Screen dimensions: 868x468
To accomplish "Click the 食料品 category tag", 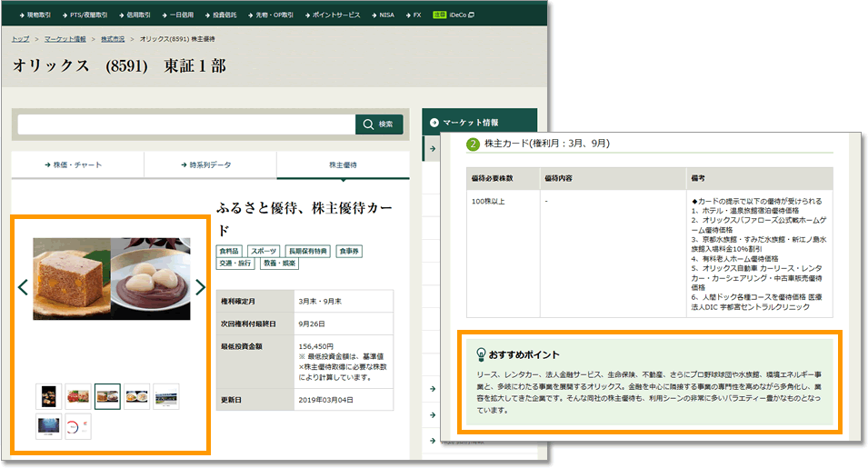I will click(229, 251).
